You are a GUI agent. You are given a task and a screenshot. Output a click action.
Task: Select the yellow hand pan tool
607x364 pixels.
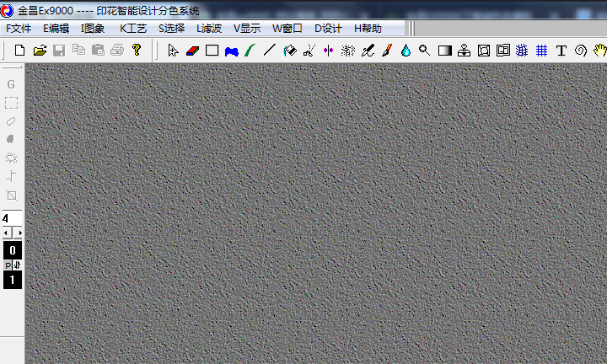tap(600, 51)
